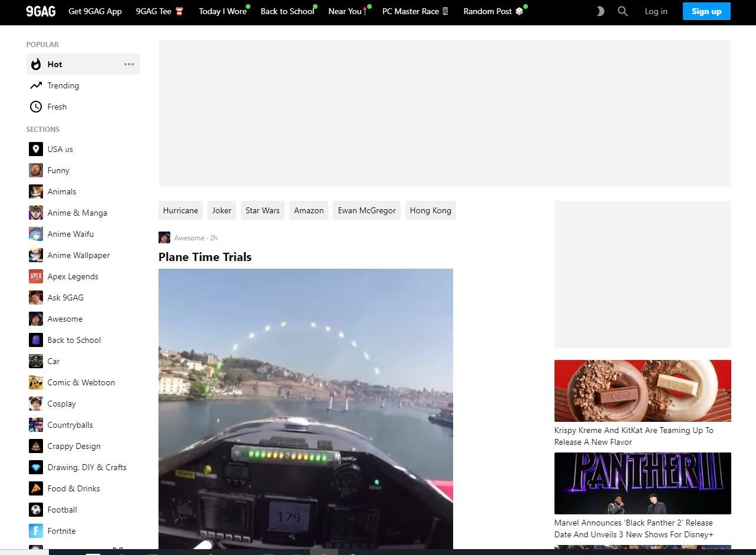The width and height of the screenshot is (756, 555).
Task: Select the Ewan McGregor tag
Action: pyautogui.click(x=367, y=210)
